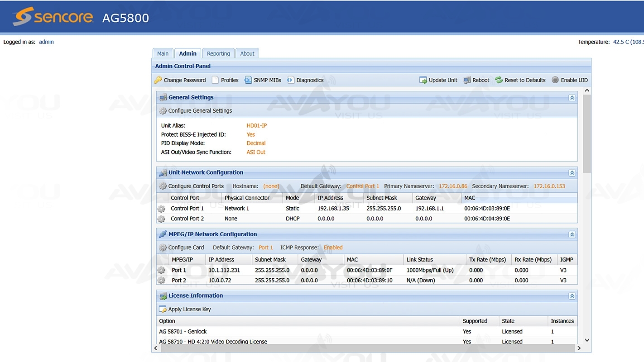Collapse the License Information section
644x362 pixels.
(x=572, y=296)
